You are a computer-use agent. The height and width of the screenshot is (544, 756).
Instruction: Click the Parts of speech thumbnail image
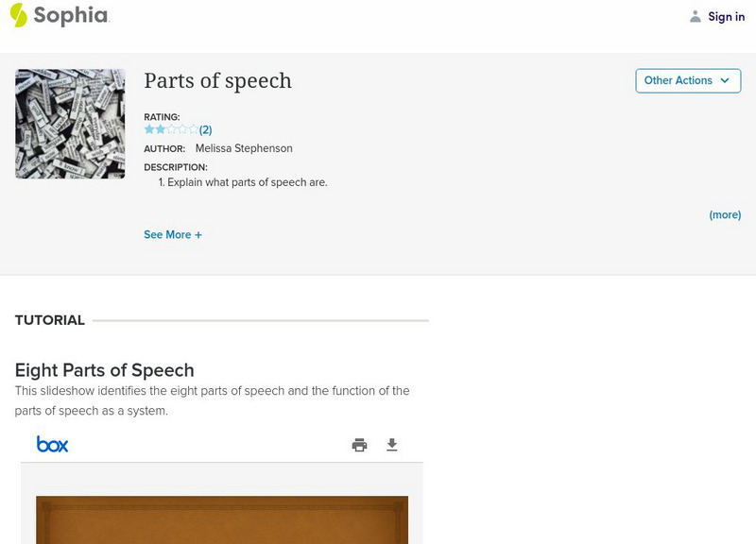[70, 124]
